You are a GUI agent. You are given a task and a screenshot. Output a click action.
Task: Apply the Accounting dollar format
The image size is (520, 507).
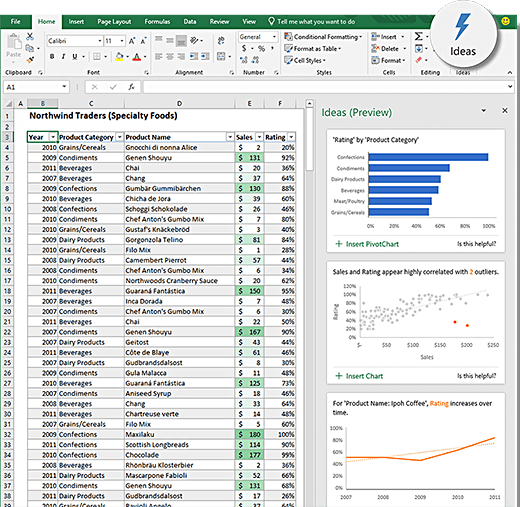point(244,48)
